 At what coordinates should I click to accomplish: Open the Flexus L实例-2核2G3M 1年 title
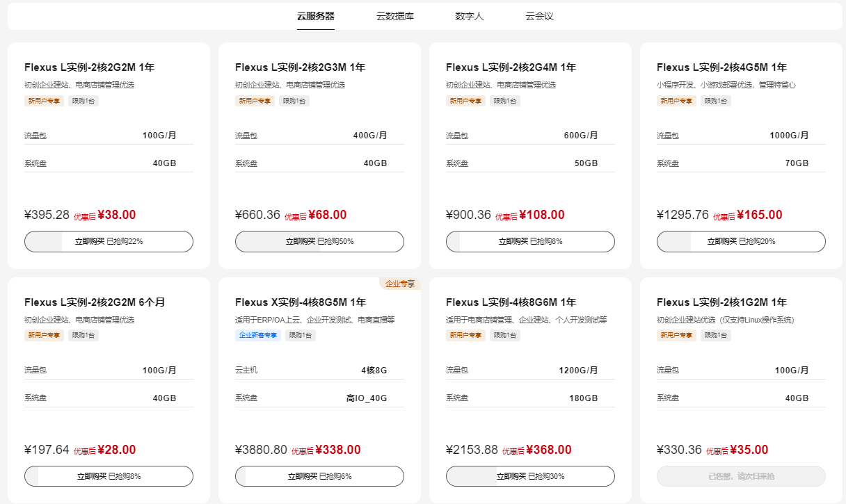300,67
